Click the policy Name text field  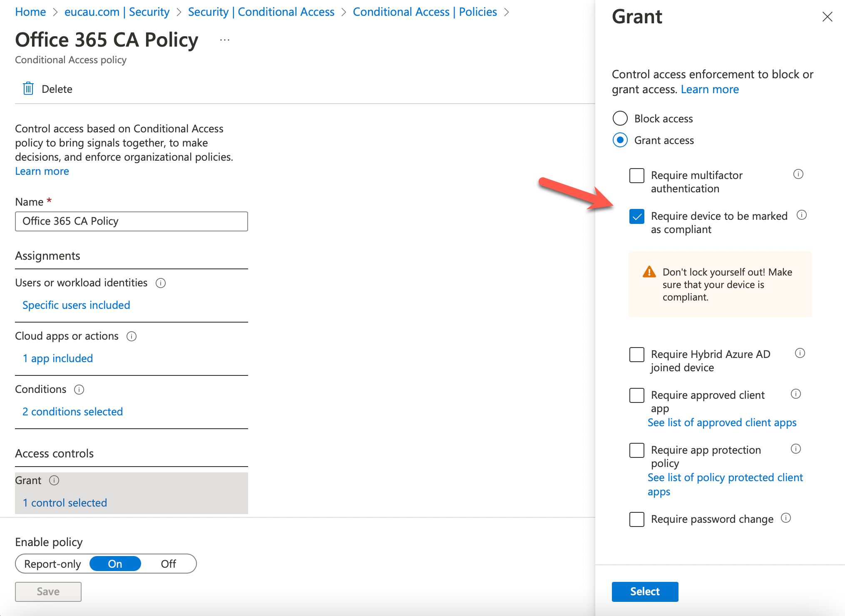[x=131, y=221]
